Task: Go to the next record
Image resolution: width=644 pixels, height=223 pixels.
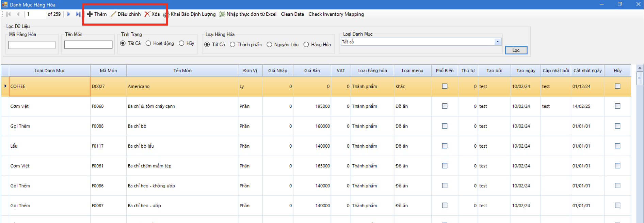Action: [x=69, y=14]
